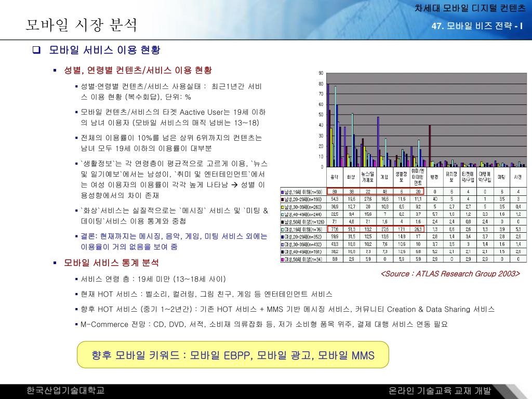Image resolution: width=532 pixels, height=399 pixels.
Task: Click the row label '남성,50세 이상(n=126)'
Action: [x=304, y=221]
